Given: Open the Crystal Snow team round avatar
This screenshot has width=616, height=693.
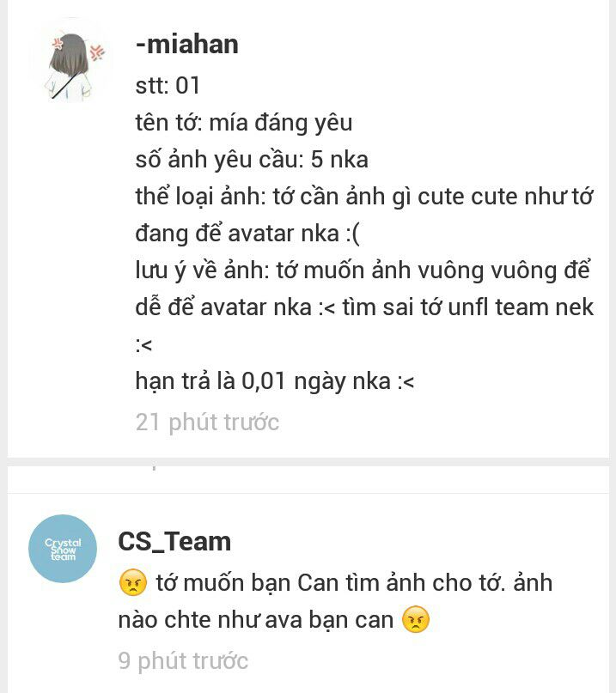Looking at the screenshot, I should (63, 549).
